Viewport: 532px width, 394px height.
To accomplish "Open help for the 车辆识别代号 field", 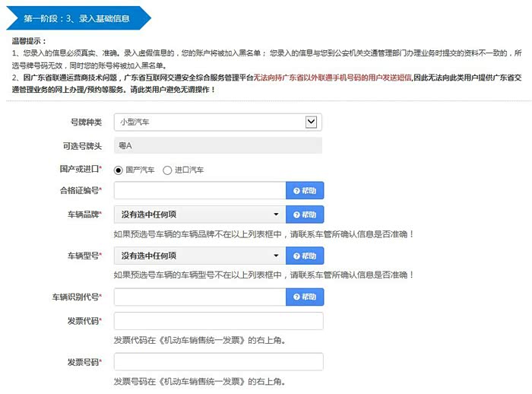I will click(x=305, y=297).
